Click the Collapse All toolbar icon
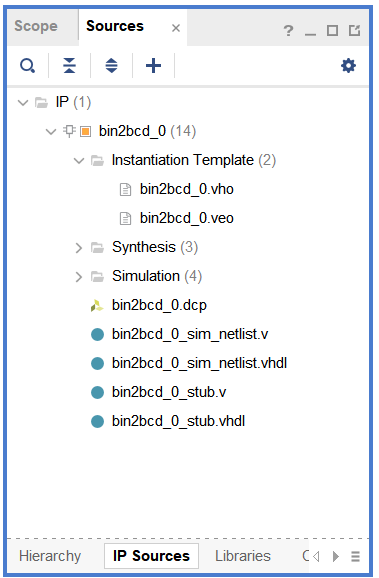 (x=69, y=66)
